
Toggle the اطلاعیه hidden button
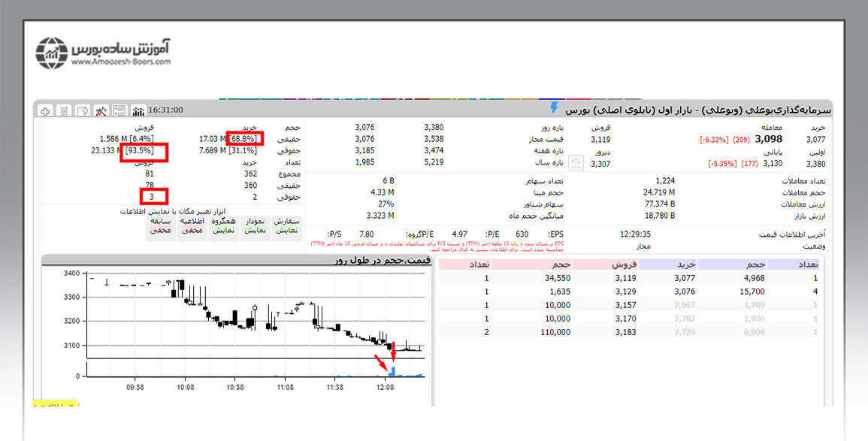click(x=192, y=225)
